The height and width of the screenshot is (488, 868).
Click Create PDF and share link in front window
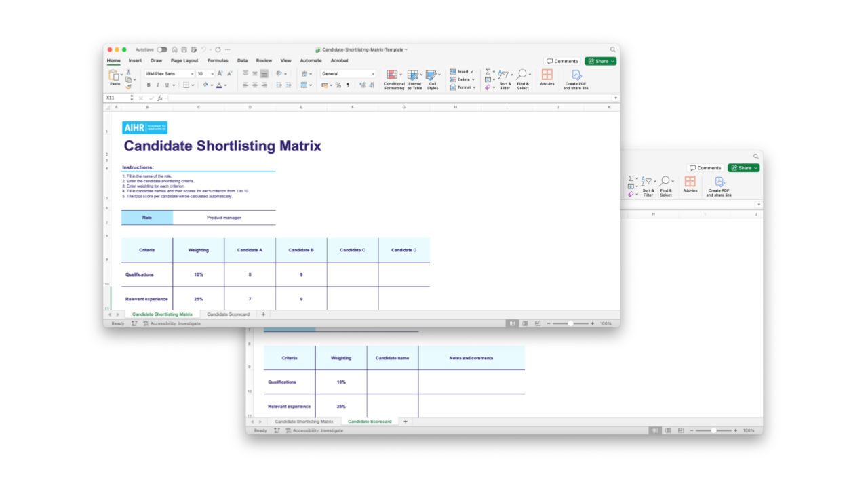(576, 75)
